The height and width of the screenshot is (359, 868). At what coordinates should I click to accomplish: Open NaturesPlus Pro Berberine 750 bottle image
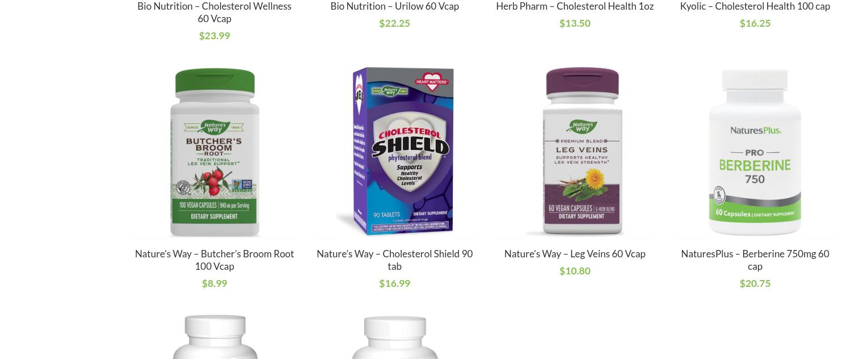[x=755, y=152]
